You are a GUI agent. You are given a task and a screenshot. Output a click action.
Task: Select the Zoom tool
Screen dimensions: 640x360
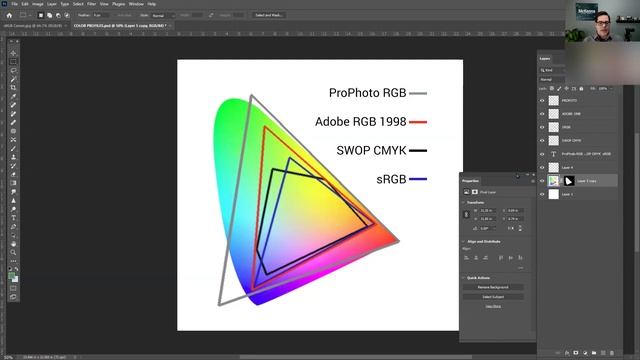click(13, 252)
